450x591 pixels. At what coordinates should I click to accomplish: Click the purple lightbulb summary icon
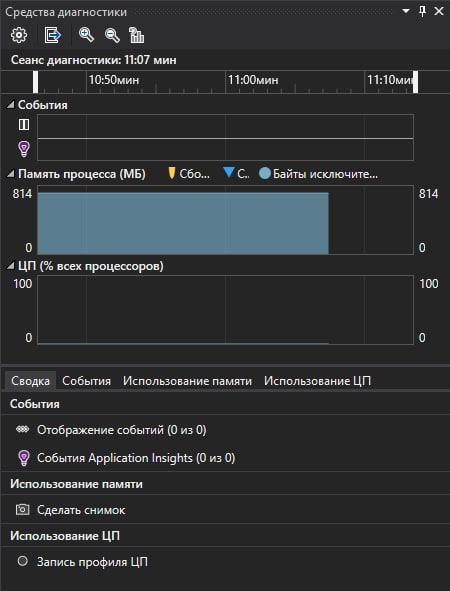coord(24,458)
